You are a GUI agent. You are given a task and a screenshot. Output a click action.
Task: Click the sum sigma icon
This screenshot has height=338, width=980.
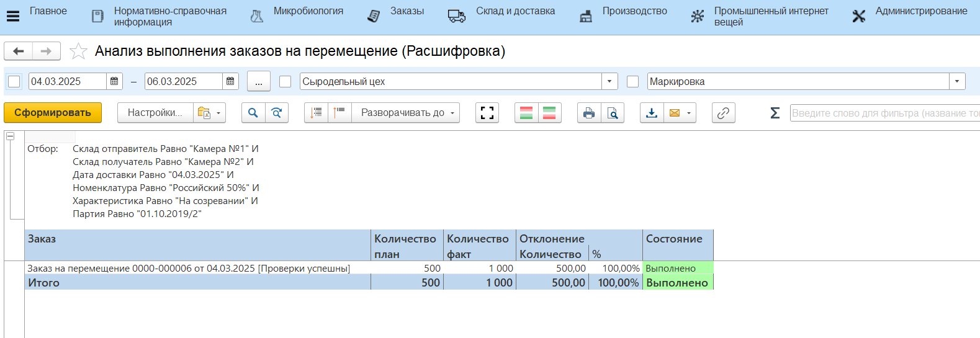(775, 113)
